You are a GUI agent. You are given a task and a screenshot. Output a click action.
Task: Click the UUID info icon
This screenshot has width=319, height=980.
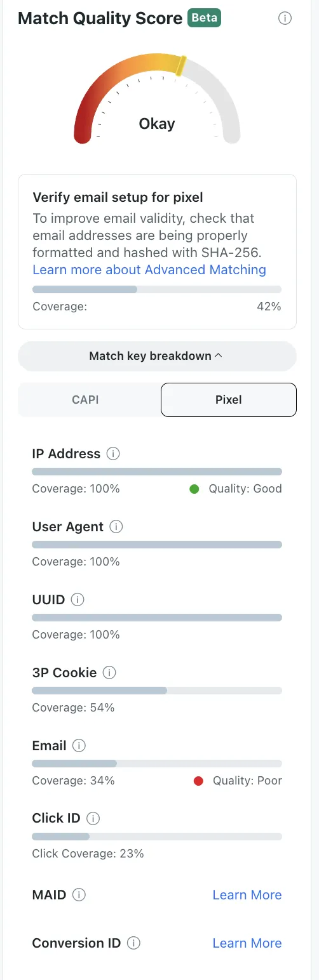tap(78, 599)
